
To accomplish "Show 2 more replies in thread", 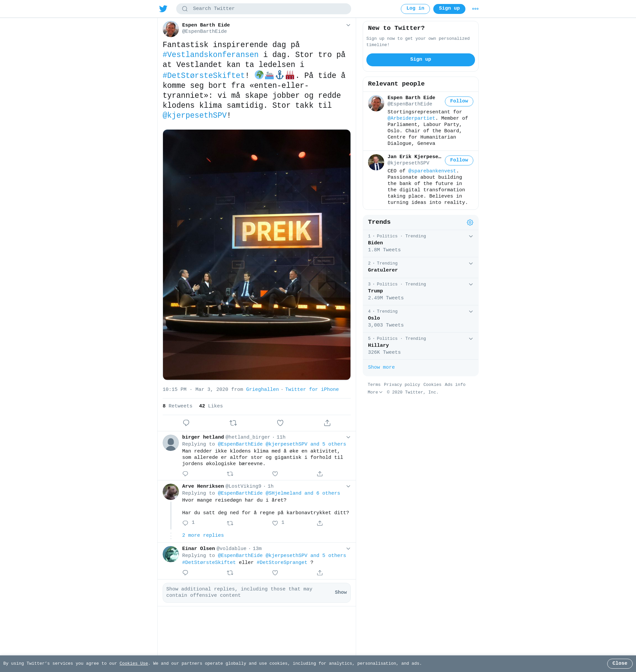I will pyautogui.click(x=203, y=535).
